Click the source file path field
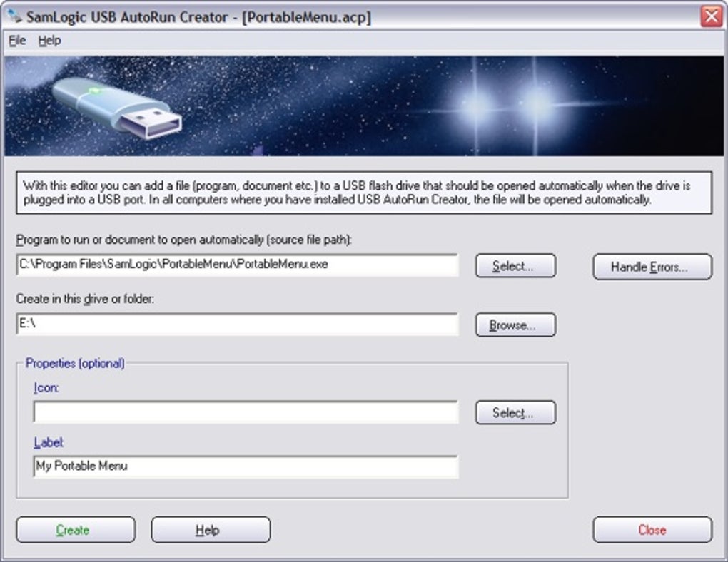The width and height of the screenshot is (728, 562). tap(237, 265)
